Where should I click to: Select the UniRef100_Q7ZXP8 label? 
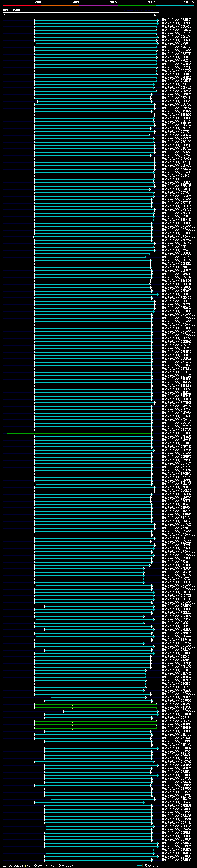(x=177, y=477)
